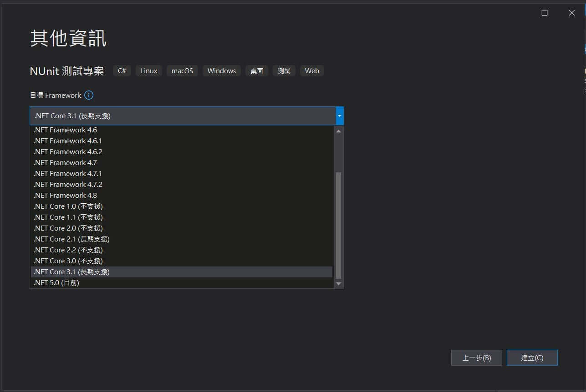Create project with 建立(C) button

point(532,358)
